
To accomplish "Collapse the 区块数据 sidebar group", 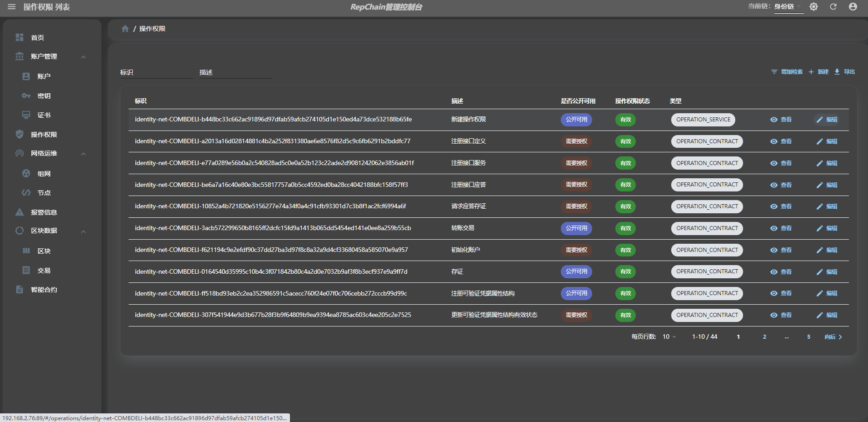I will point(52,231).
